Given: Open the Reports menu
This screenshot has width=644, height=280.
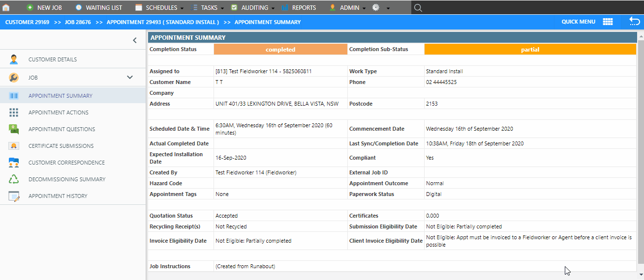Looking at the screenshot, I should (x=299, y=8).
